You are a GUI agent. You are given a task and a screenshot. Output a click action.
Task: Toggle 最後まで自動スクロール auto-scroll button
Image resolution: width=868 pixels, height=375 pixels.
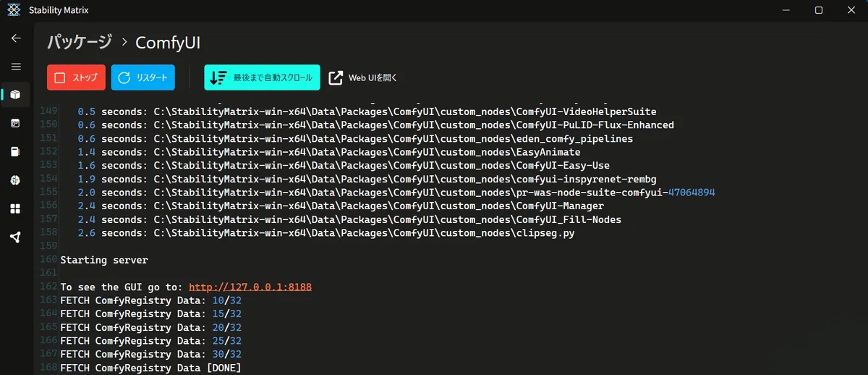pos(262,77)
